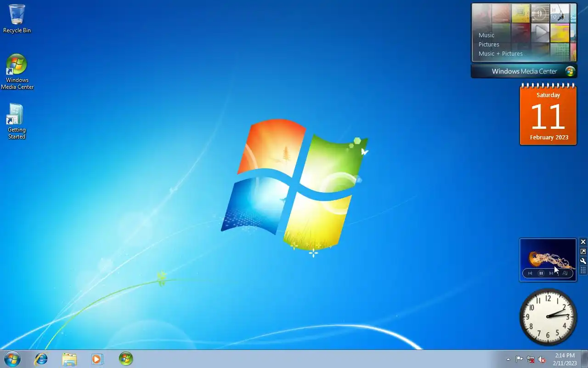Pause the slide show gadget
This screenshot has height=368, width=588.
coord(541,273)
